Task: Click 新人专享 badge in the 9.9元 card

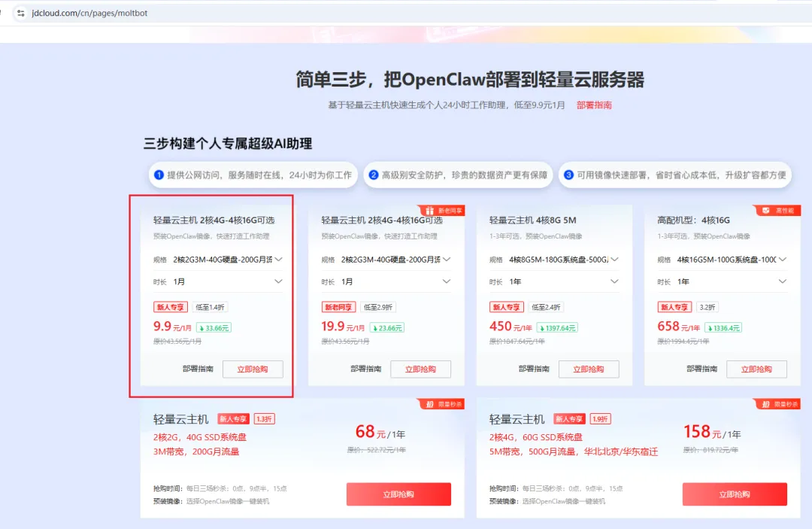Action: click(171, 307)
